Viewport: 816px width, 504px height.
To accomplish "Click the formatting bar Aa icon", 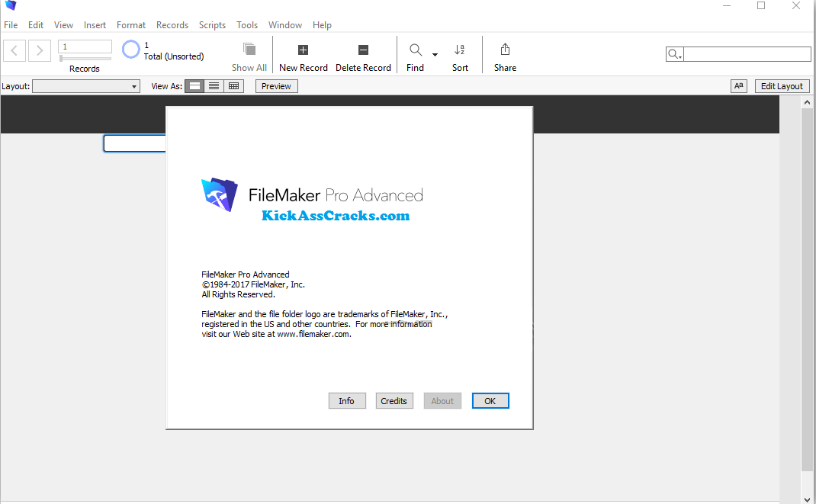I will click(738, 85).
